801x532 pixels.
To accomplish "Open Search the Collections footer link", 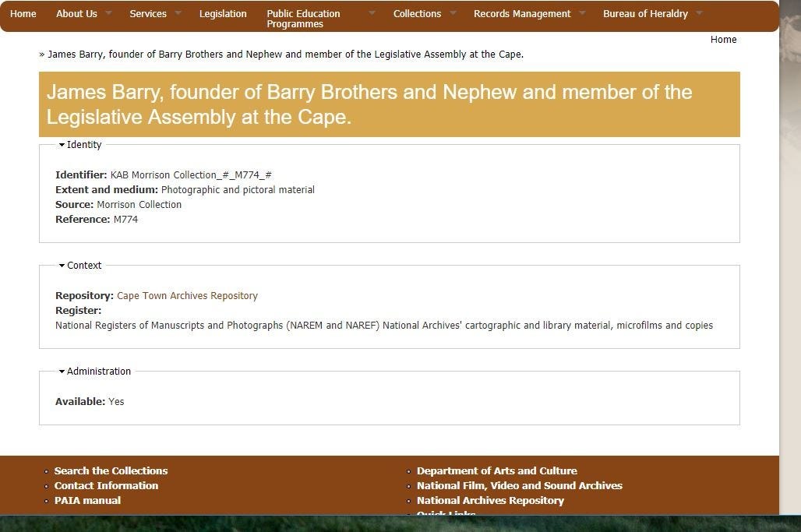I will click(x=111, y=470).
